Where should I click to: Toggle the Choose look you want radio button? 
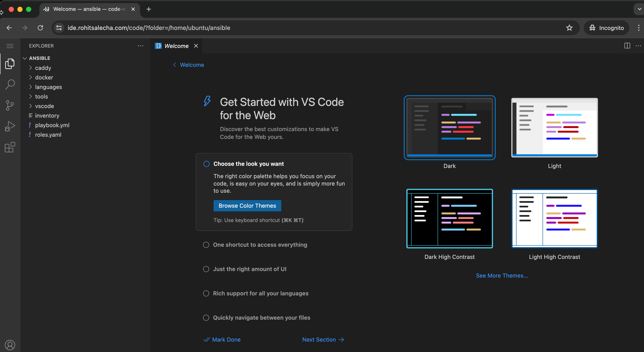coord(207,164)
